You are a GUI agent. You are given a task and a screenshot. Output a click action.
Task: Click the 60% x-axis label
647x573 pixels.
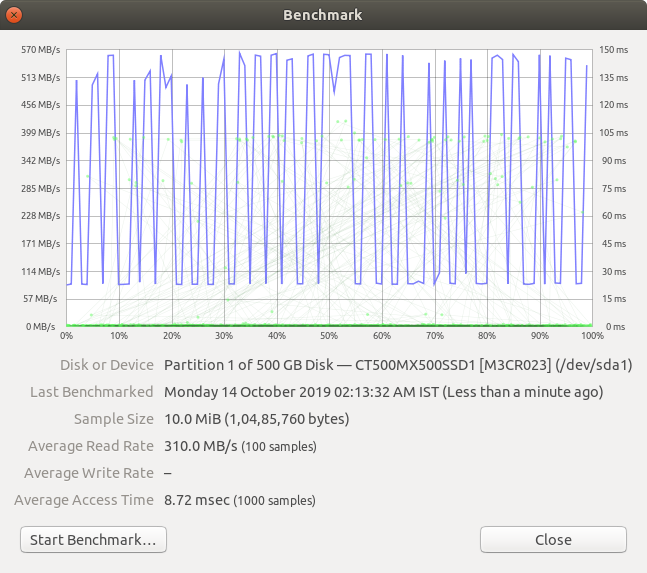click(x=382, y=336)
